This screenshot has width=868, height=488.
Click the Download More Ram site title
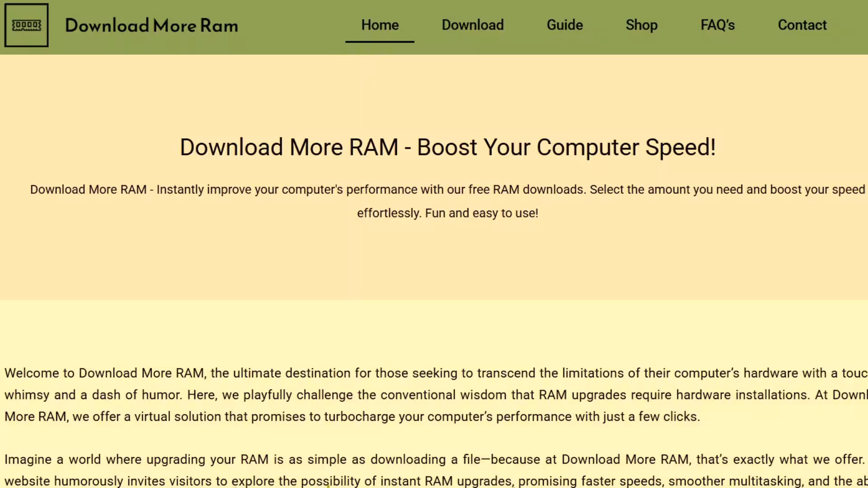[152, 26]
